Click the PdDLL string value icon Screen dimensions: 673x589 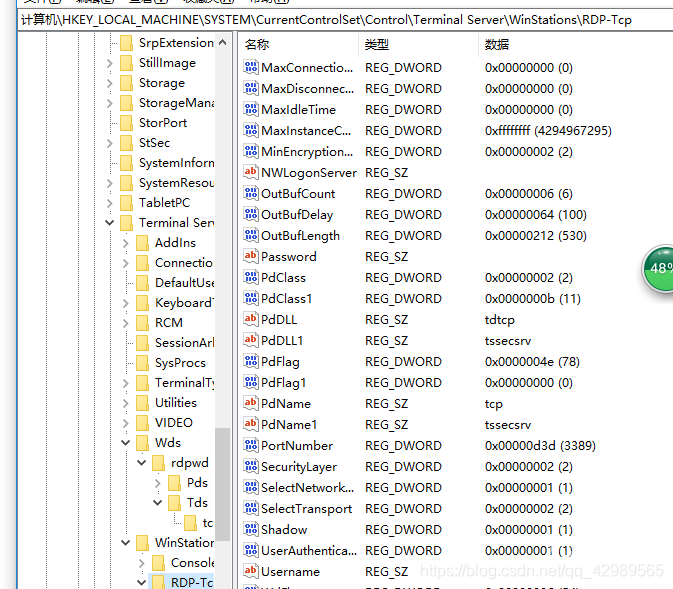(251, 319)
